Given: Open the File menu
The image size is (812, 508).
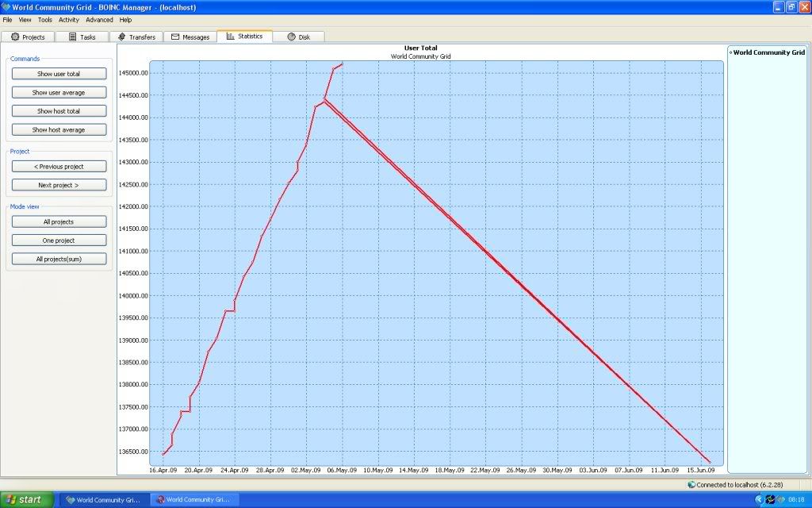Looking at the screenshot, I should click(7, 19).
